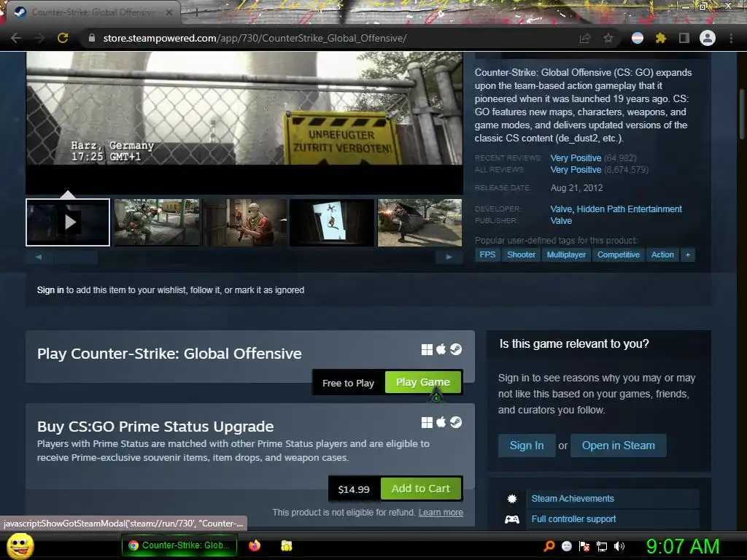Screen dimensions: 747x560
Task: Select the fifth outdoor gunfire thumbnail
Action: click(419, 222)
